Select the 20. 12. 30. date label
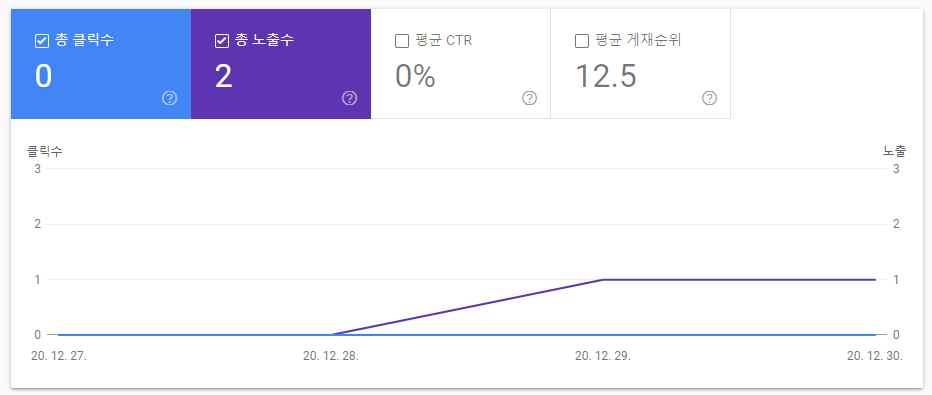The width and height of the screenshot is (932, 395). pos(875,356)
